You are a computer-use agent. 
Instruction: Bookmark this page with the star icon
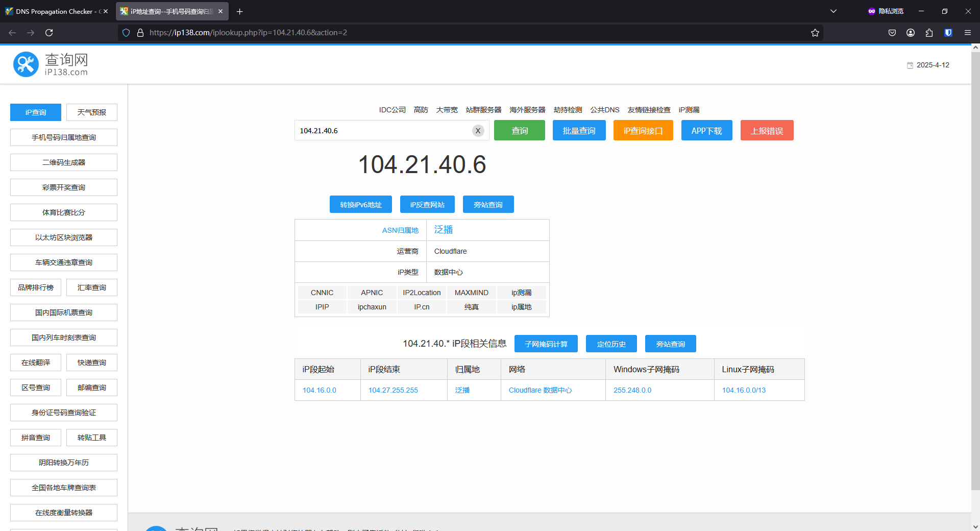815,33
